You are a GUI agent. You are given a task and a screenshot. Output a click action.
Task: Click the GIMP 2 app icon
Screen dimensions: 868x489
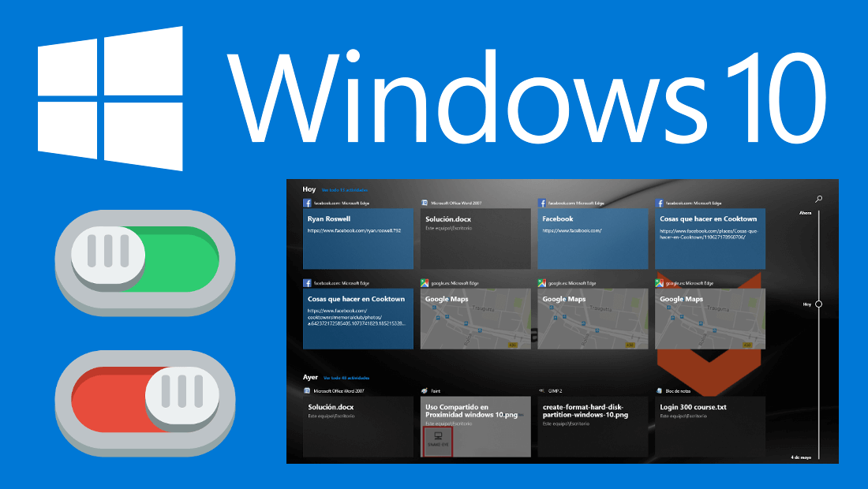pyautogui.click(x=542, y=390)
